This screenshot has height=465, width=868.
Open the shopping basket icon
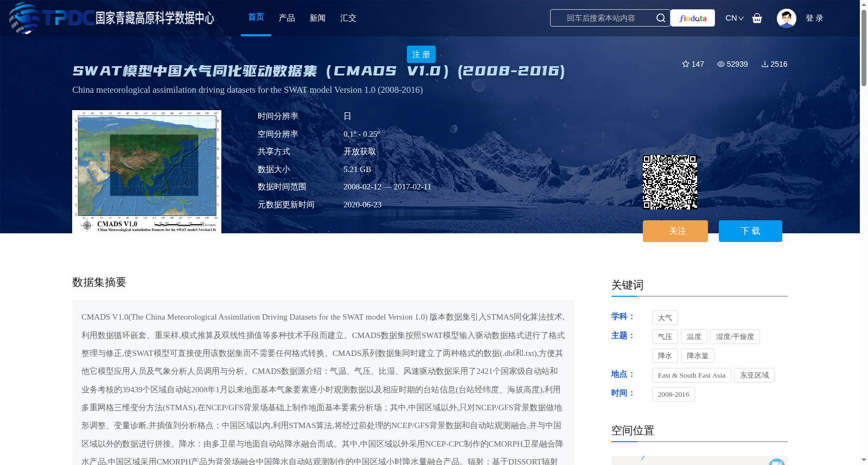click(757, 18)
